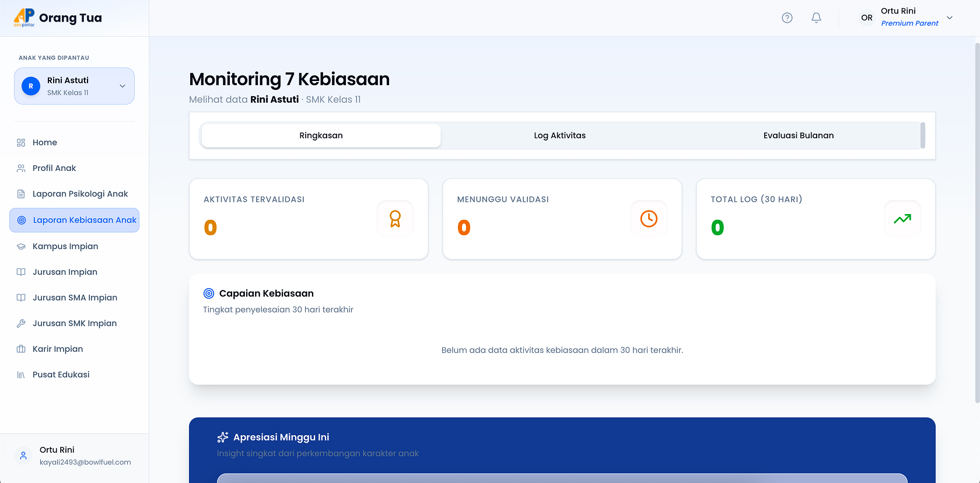Click the target icon beside Capaian Kebiasaan
This screenshot has height=483, width=980.
tap(209, 293)
